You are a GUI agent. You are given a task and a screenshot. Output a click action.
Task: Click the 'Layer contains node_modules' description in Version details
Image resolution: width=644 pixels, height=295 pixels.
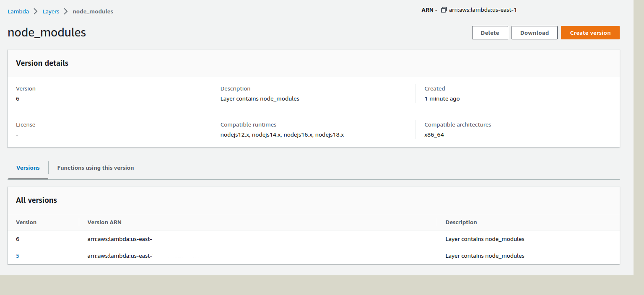pyautogui.click(x=260, y=98)
